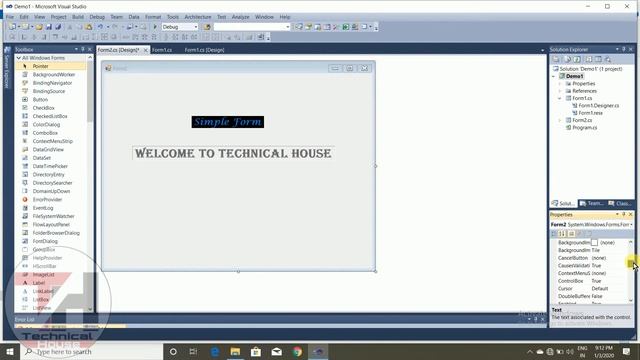Pin the Toolbox panel with auto-hide pin
Image resolution: width=640 pixels, height=360 pixels.
click(83, 49)
